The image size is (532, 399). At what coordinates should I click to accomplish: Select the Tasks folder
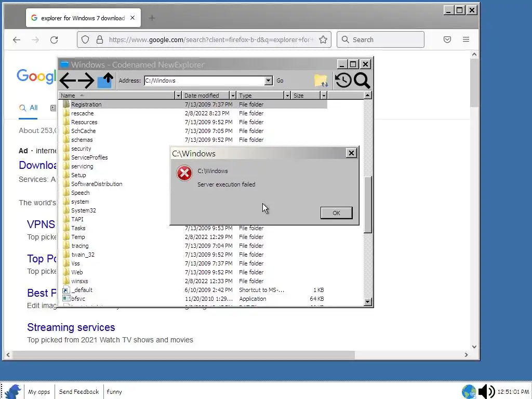[78, 228]
